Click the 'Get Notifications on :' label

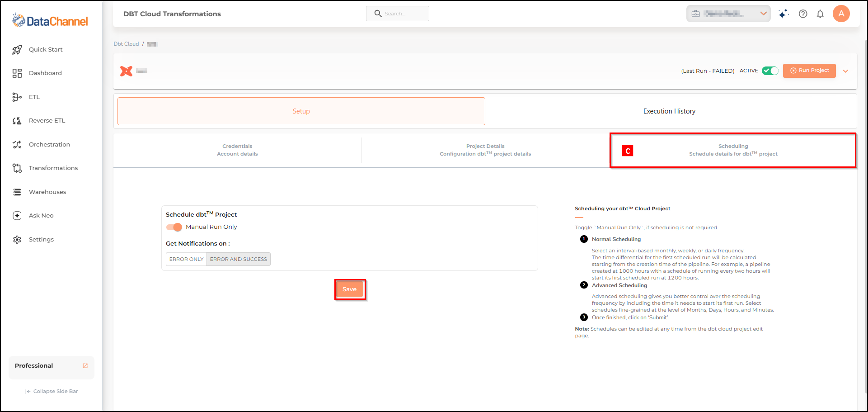[x=198, y=244]
